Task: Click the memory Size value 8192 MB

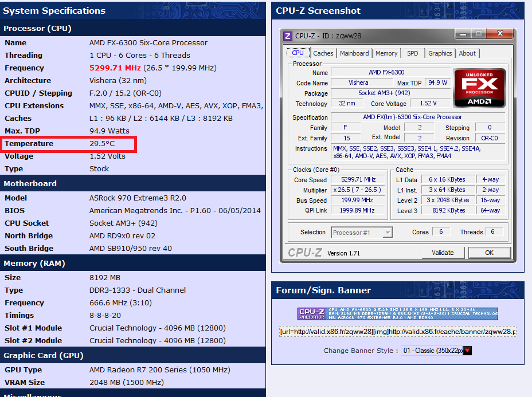Action: click(105, 278)
